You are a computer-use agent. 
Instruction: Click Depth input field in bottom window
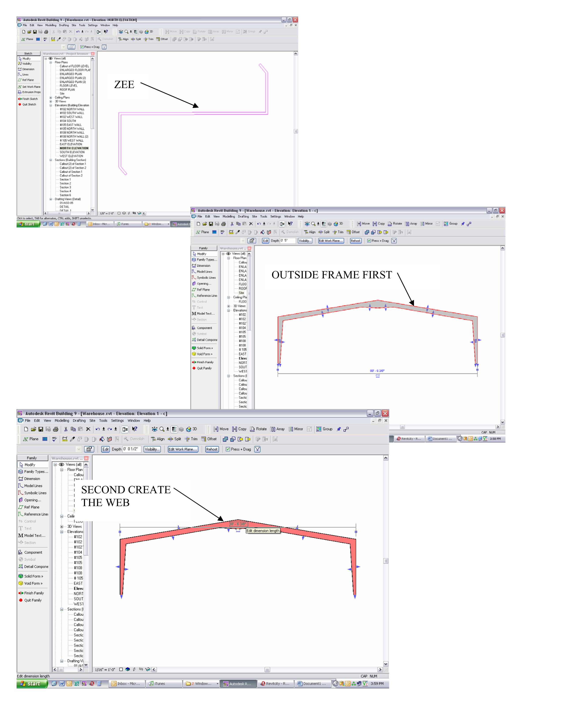pos(132,449)
